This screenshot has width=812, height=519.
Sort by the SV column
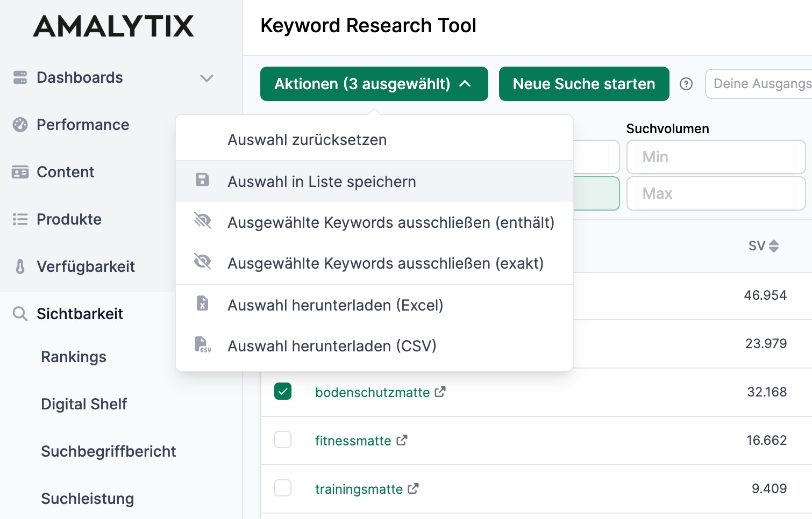tap(763, 246)
